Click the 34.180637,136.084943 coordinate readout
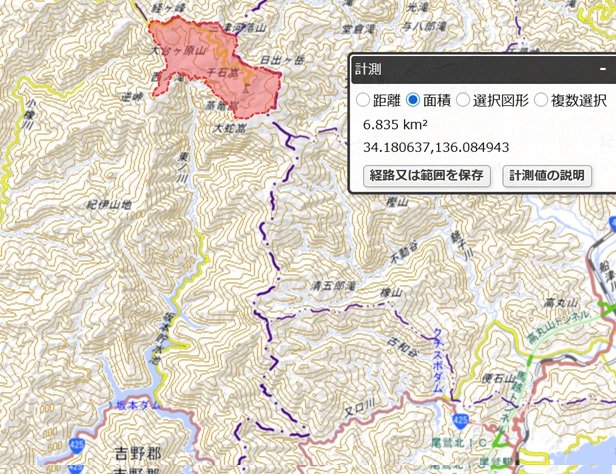This screenshot has height=474, width=616. [x=436, y=147]
